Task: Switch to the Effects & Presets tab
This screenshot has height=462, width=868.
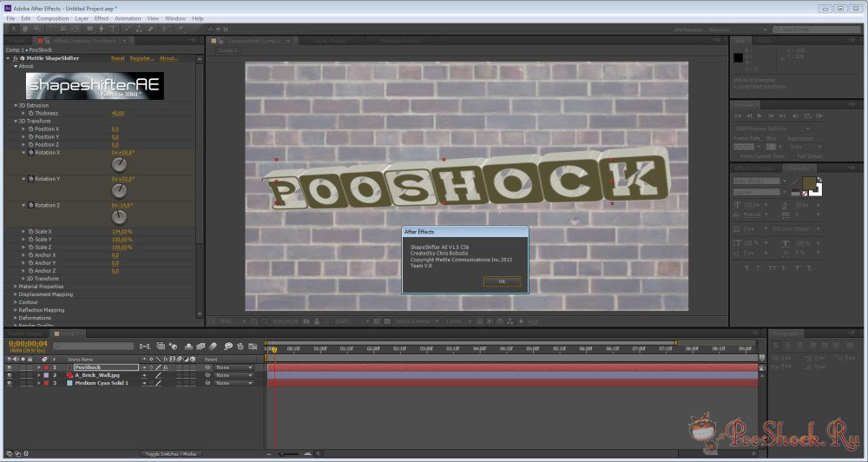Action: click(x=754, y=168)
